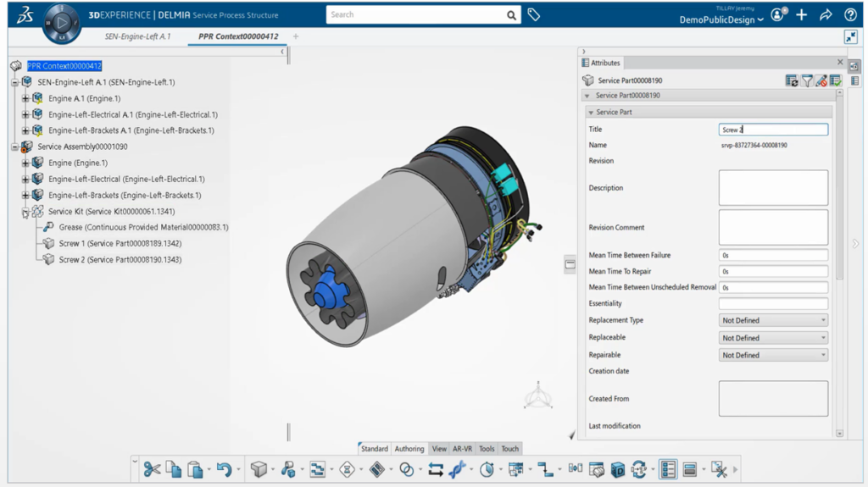Click the Copy icon in bottom toolbar

pos(174,469)
